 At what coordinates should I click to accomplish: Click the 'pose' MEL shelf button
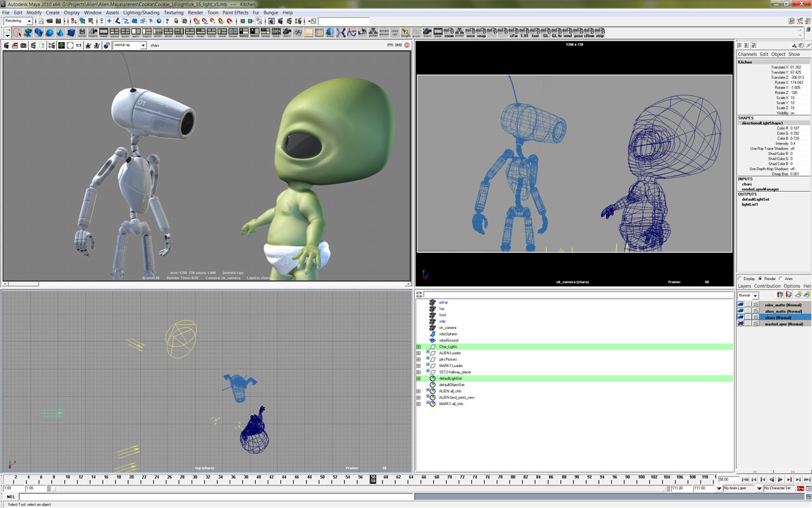coord(577,32)
